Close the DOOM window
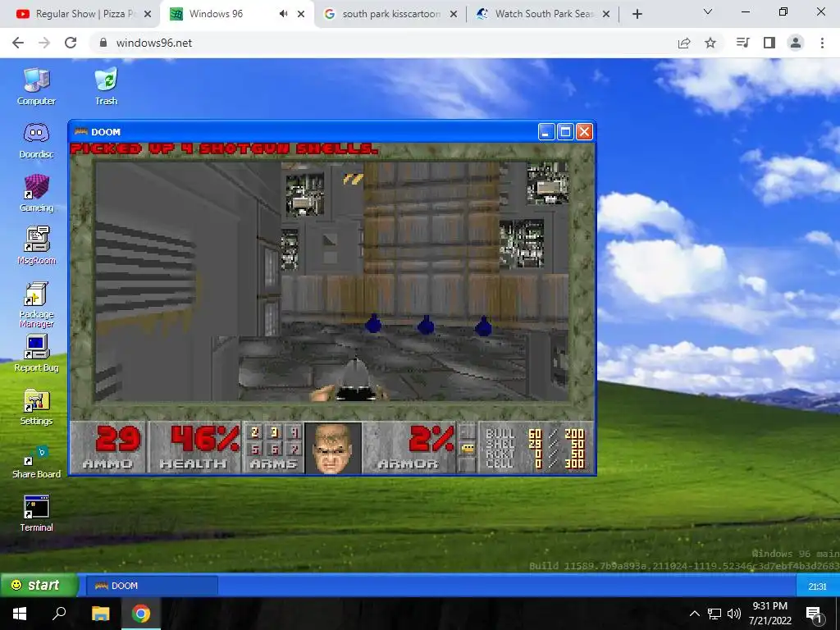 pyautogui.click(x=584, y=132)
